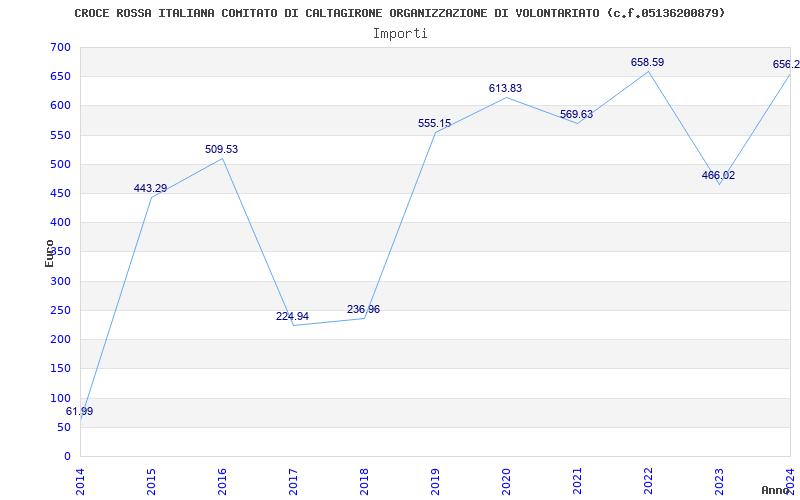Click data label 555.15
The height and width of the screenshot is (500, 800).
tap(435, 123)
